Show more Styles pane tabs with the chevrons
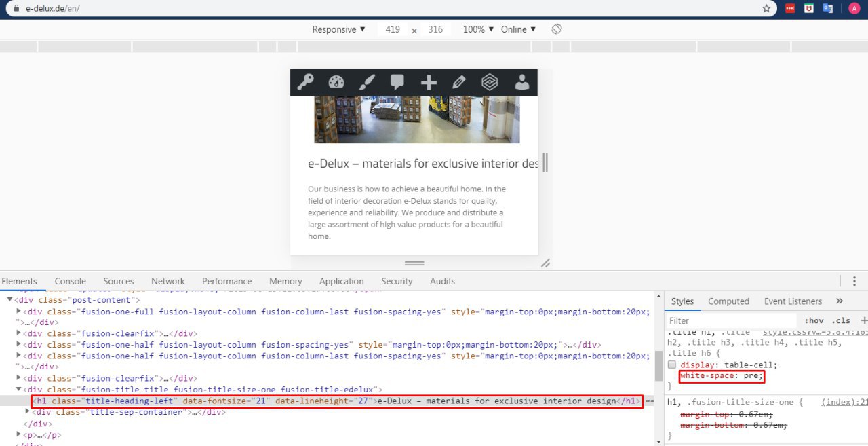Screen dimensions: 868x446 pos(840,301)
